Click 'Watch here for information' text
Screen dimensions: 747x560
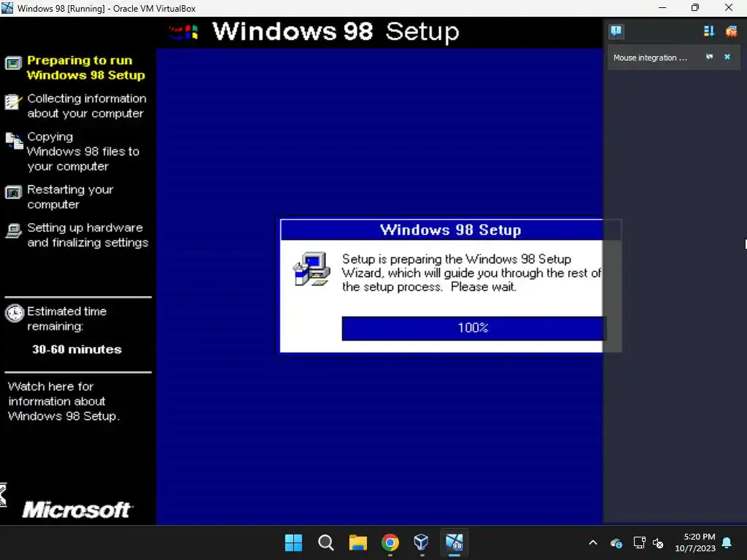63,401
